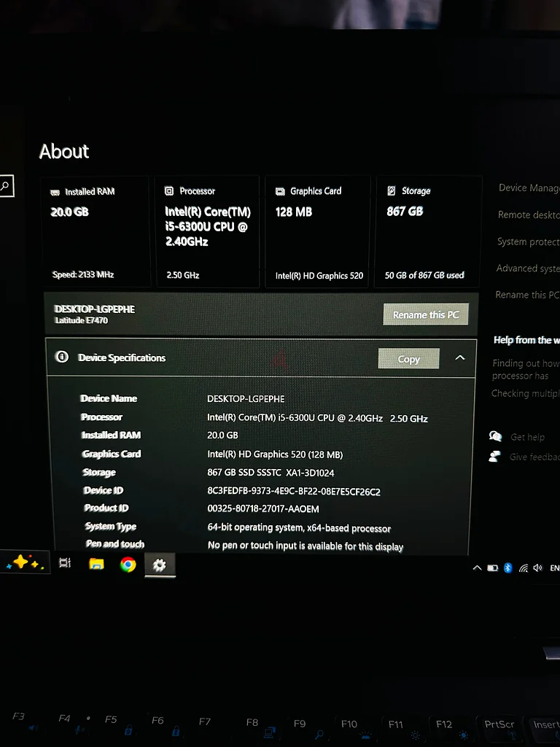This screenshot has height=747, width=560.
Task: Click the Installed RAM card icon
Action: [x=55, y=192]
